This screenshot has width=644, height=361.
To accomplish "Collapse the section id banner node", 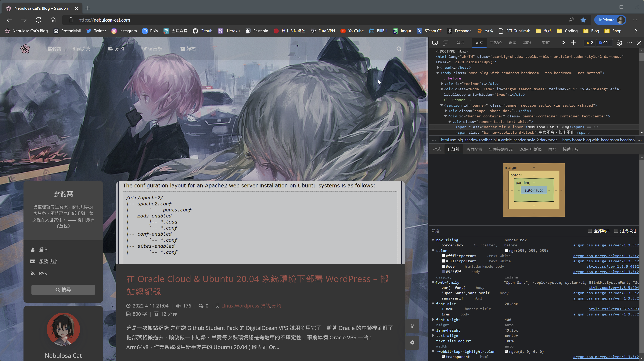I will pyautogui.click(x=442, y=105).
